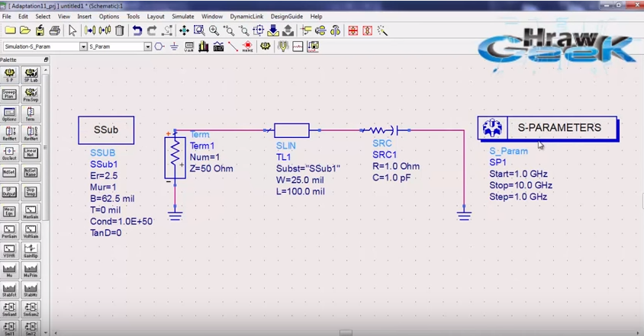Open an existing design with the open-folder icon
This screenshot has height=336, width=644.
[25, 30]
